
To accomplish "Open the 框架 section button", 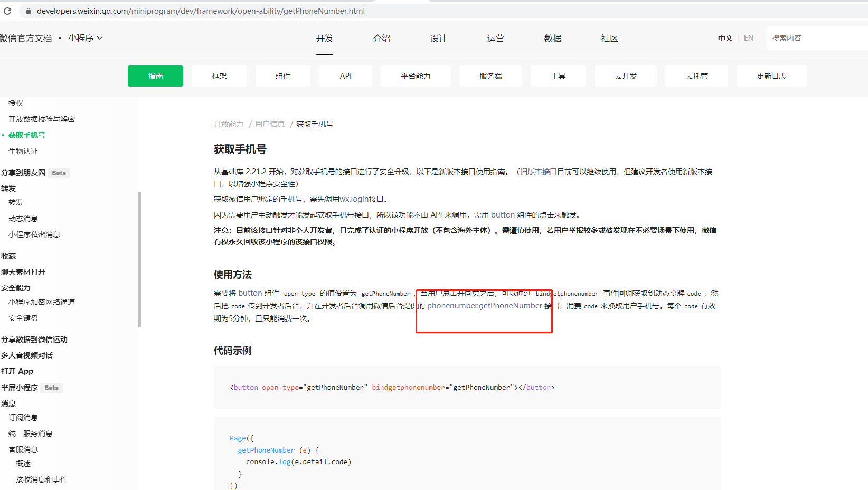I will [219, 76].
